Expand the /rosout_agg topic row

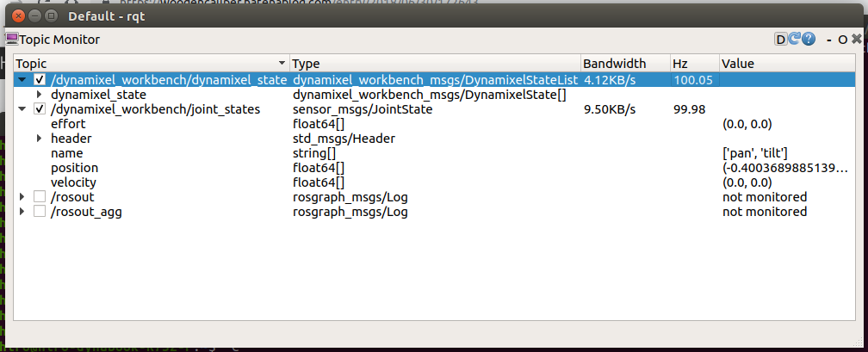(22, 212)
